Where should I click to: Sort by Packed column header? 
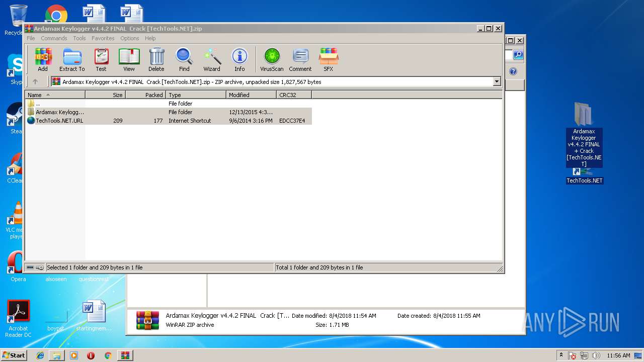(145, 95)
